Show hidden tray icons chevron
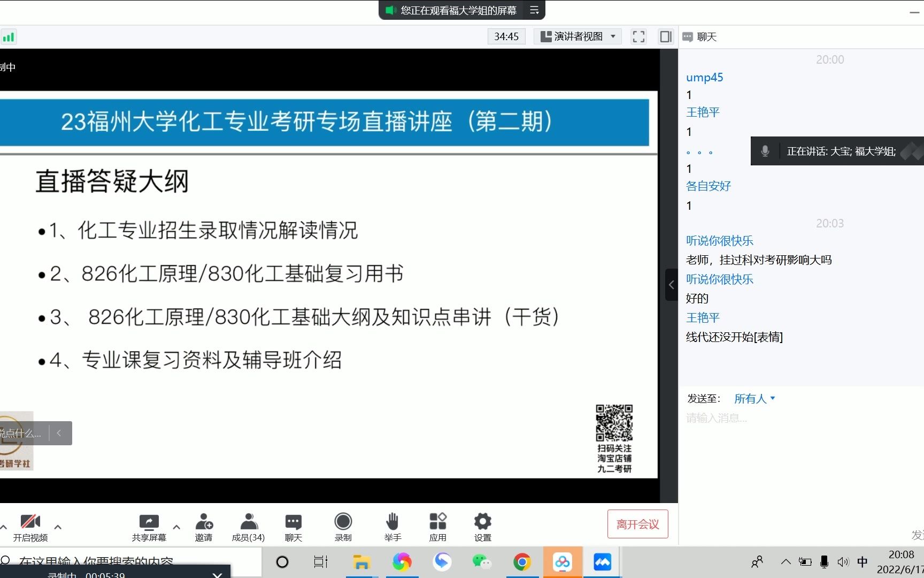Viewport: 924px width, 578px height. (x=786, y=562)
